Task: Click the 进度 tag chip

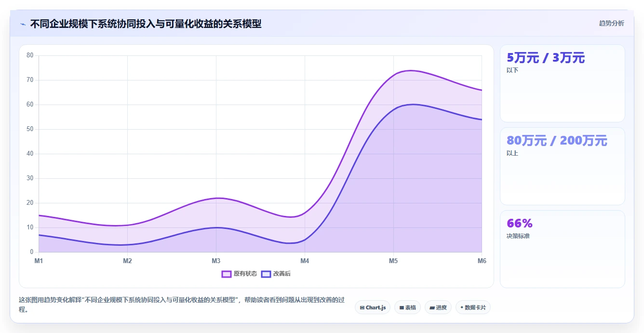Action: coord(438,307)
